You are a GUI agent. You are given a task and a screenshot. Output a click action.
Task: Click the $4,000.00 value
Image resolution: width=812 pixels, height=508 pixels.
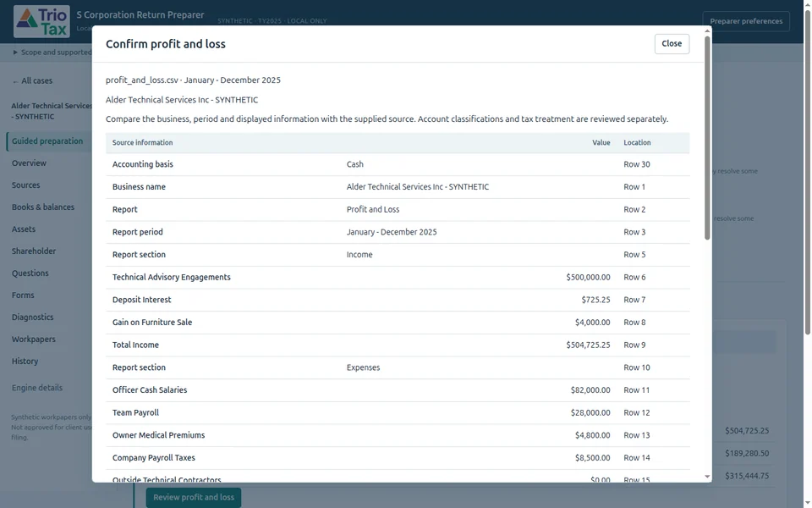click(592, 323)
